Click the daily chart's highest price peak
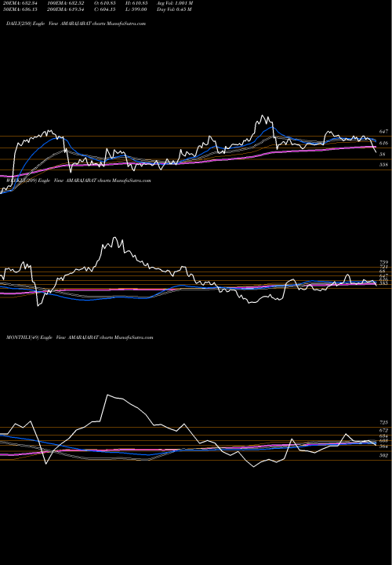This screenshot has height=565, width=392. [x=263, y=115]
